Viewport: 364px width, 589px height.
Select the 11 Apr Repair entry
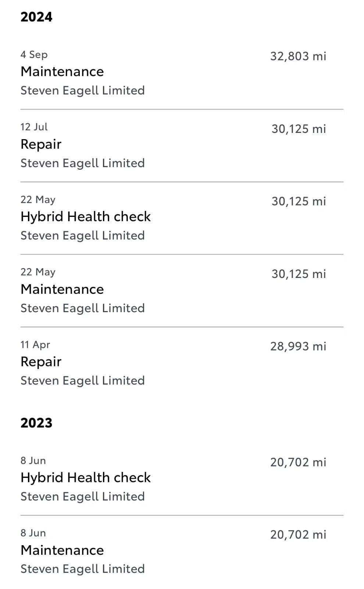click(x=41, y=361)
